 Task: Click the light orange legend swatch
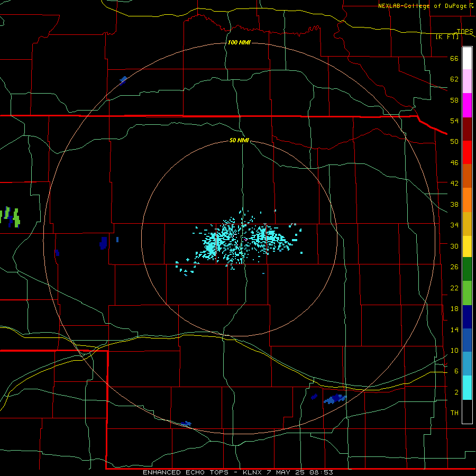pyautogui.click(x=467, y=200)
